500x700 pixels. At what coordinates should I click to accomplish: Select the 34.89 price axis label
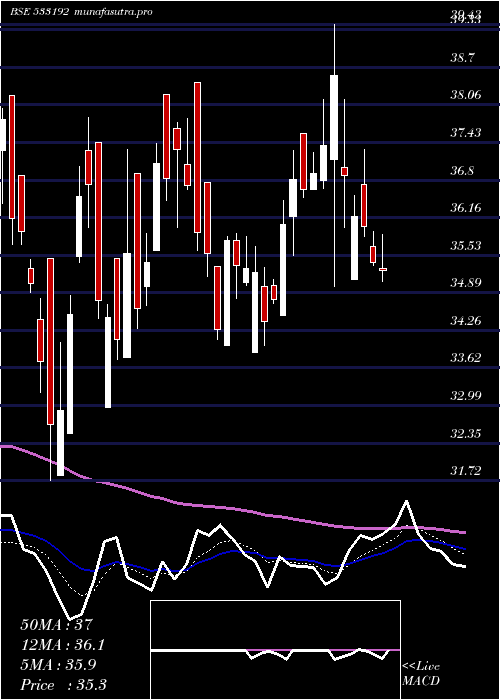(x=466, y=283)
